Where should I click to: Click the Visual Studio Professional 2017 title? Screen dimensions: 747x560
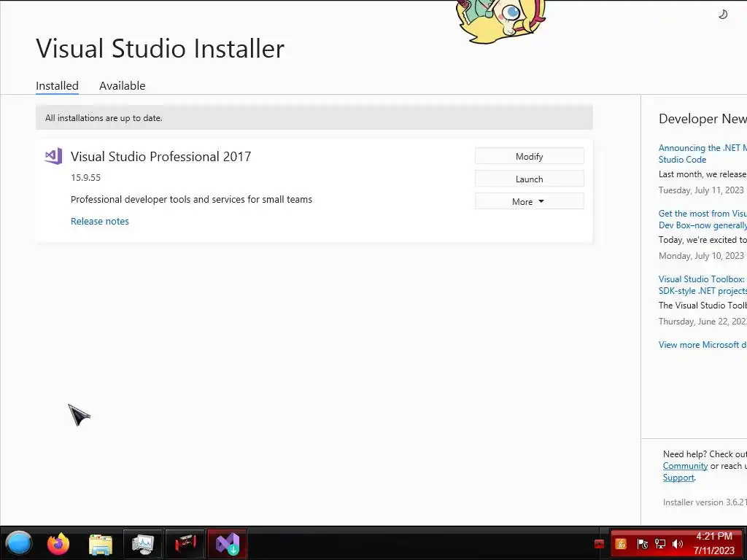[161, 156]
